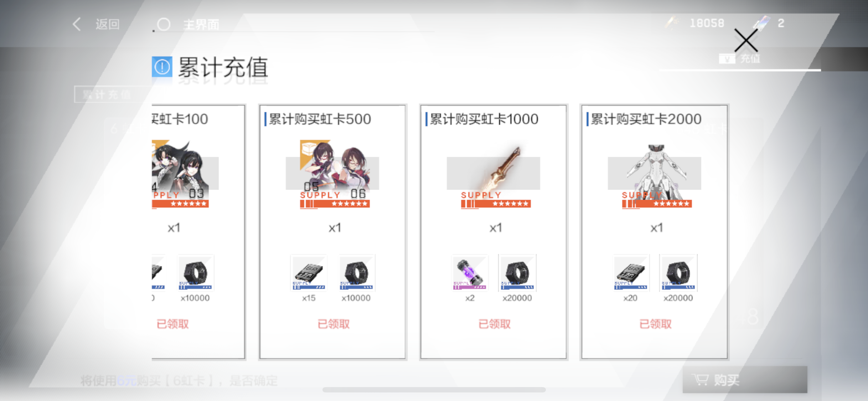This screenshot has height=401, width=868.
Task: Close the 累计充值 popup with the X
Action: [x=745, y=41]
